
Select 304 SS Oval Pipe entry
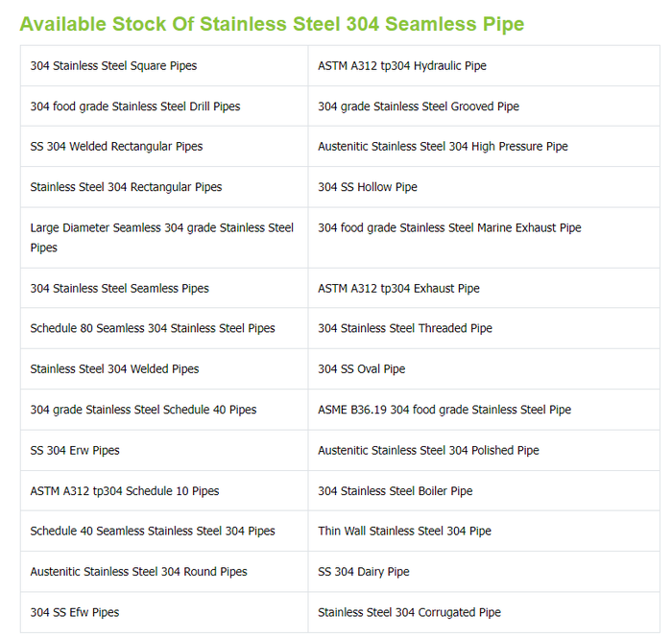pyautogui.click(x=362, y=369)
